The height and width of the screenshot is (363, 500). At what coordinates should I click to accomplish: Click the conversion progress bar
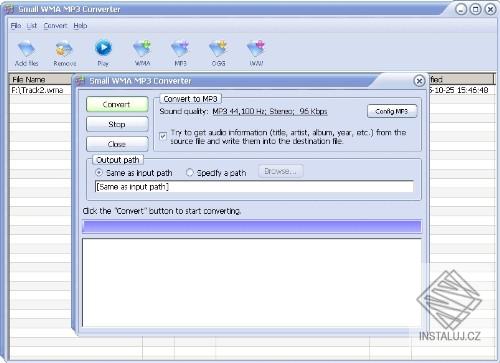252,227
